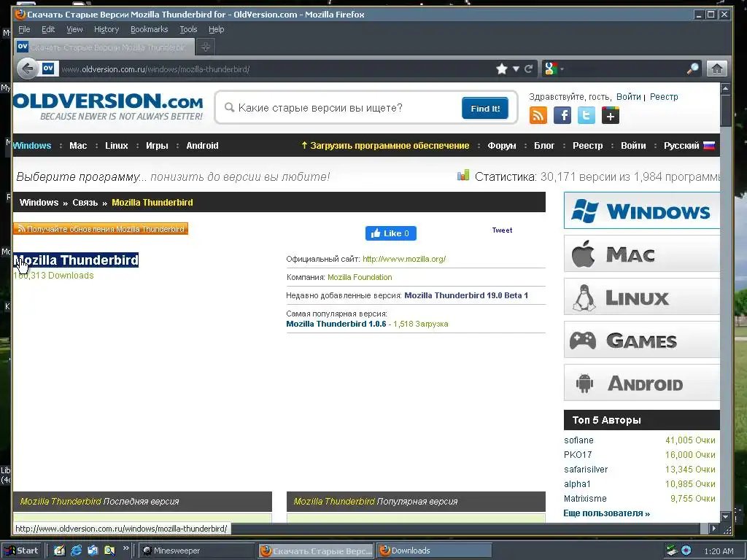Select Android in the site navigation bar
Viewport: 747px width, 560px height.
click(202, 146)
